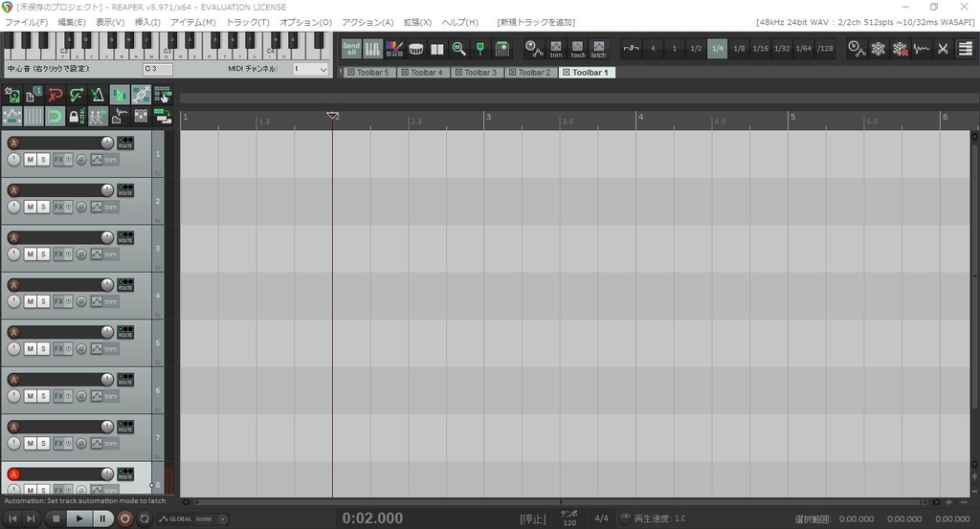Set automation mode to touch
Image resolution: width=980 pixels, height=529 pixels.
(577, 49)
